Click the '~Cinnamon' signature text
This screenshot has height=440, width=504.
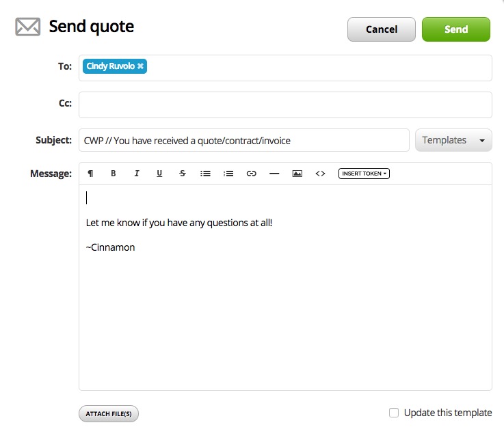pos(110,247)
